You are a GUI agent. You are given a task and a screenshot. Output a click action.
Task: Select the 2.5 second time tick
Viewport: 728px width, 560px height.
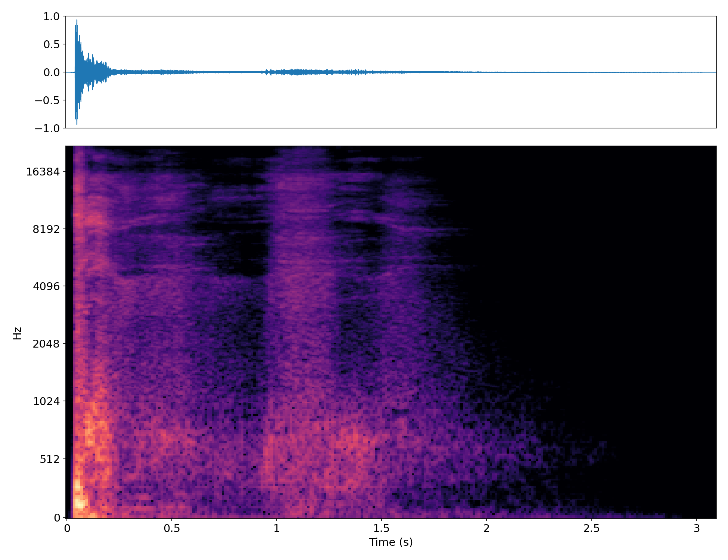tap(591, 528)
